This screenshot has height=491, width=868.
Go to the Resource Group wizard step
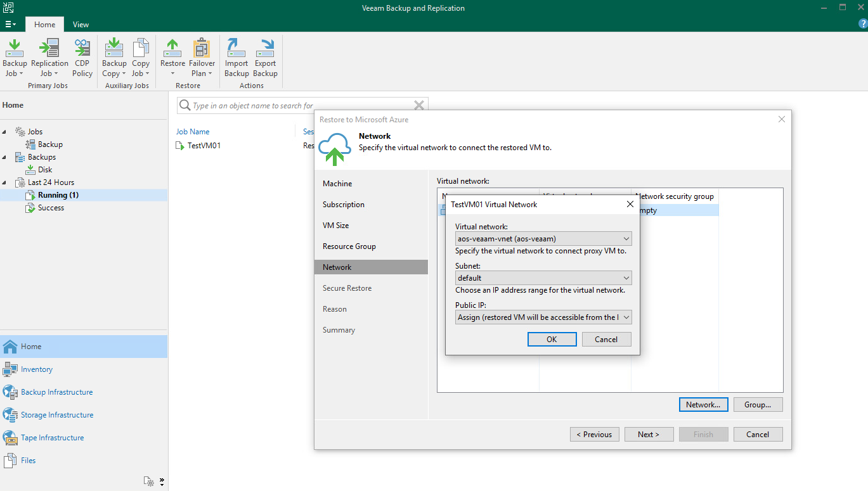click(x=371, y=246)
